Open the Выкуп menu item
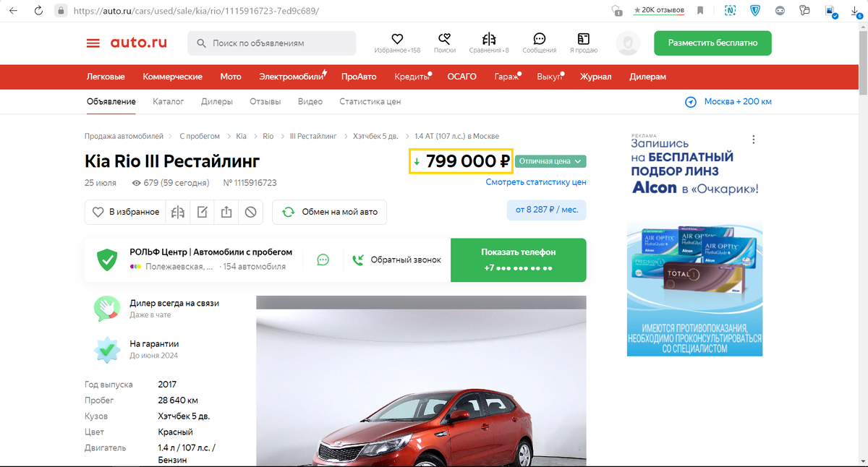Viewport: 868px width, 467px height. pos(550,77)
